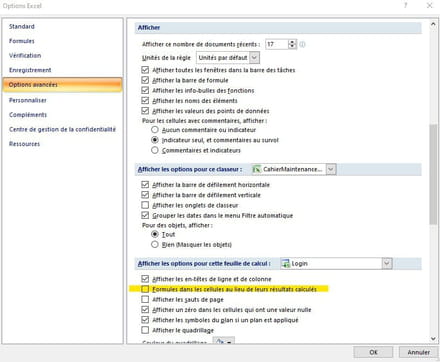Toggle Afficher toutes les fenêtres dans la barre des tâches
This screenshot has width=440, height=362.
(145, 70)
